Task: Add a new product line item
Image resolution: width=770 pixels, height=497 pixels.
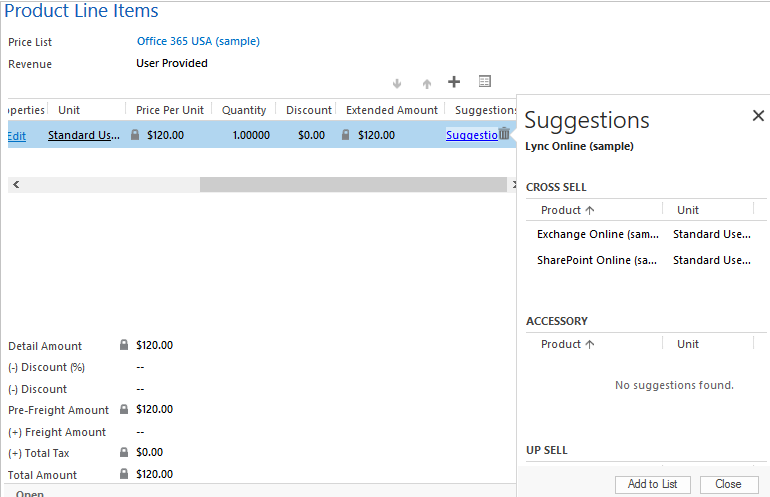Action: [x=454, y=82]
